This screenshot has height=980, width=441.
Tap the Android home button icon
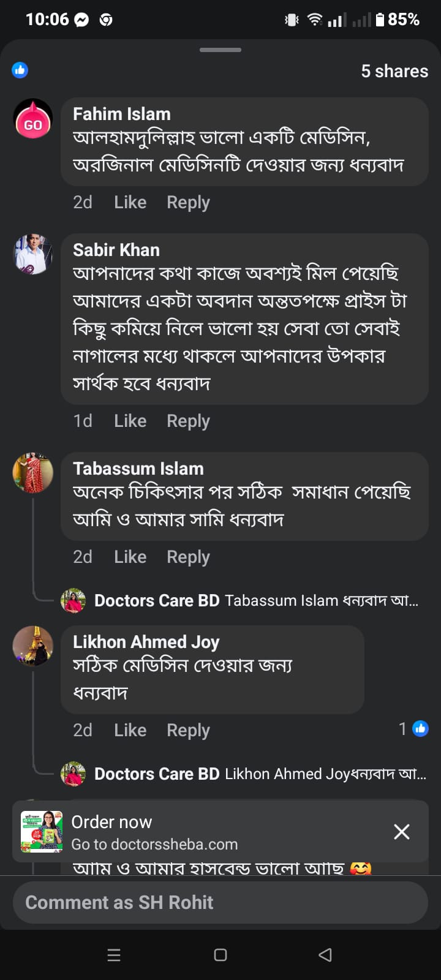221,955
